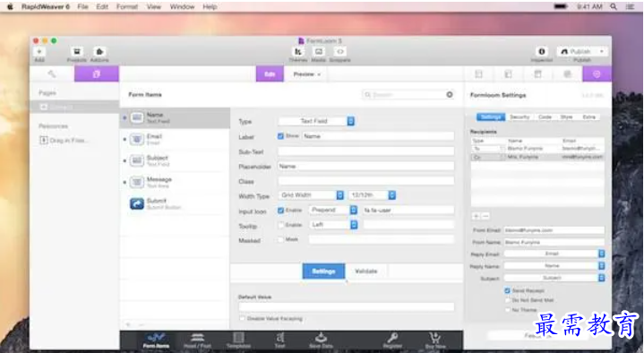Click the remove recipient minus button
Image resolution: width=644 pixels, height=353 pixels.
(x=485, y=216)
